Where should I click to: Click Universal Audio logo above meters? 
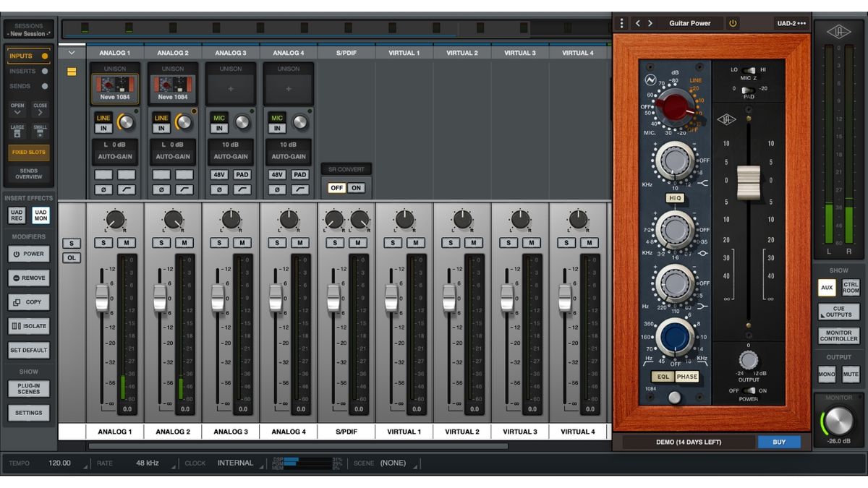pyautogui.click(x=838, y=33)
